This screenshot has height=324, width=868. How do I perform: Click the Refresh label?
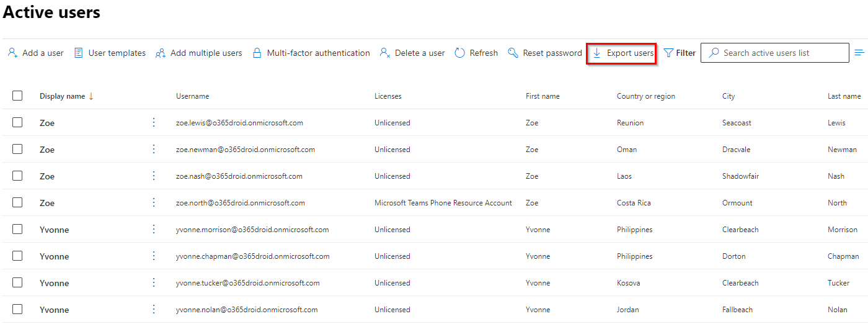tap(484, 53)
